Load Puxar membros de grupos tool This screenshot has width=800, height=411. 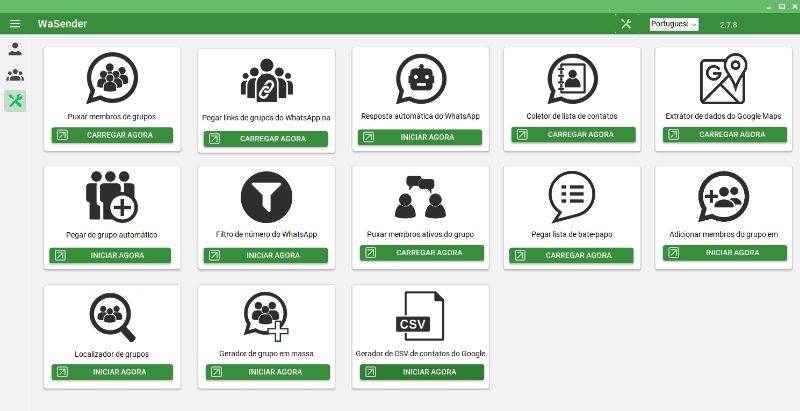[x=112, y=135]
